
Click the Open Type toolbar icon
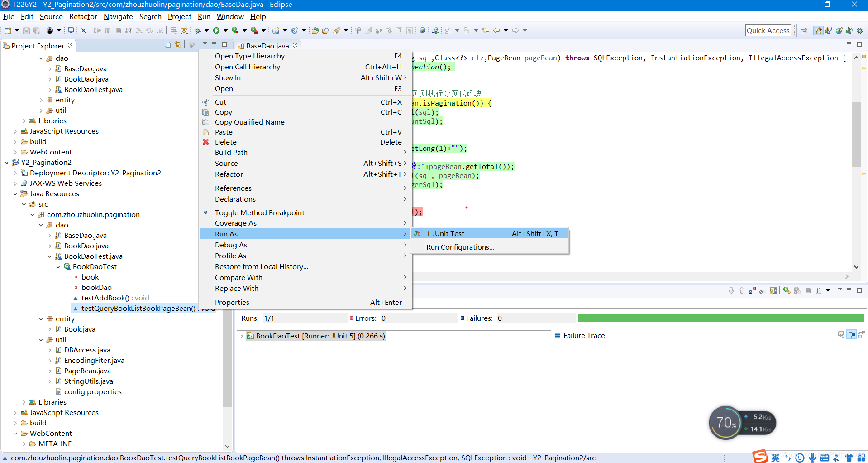315,30
